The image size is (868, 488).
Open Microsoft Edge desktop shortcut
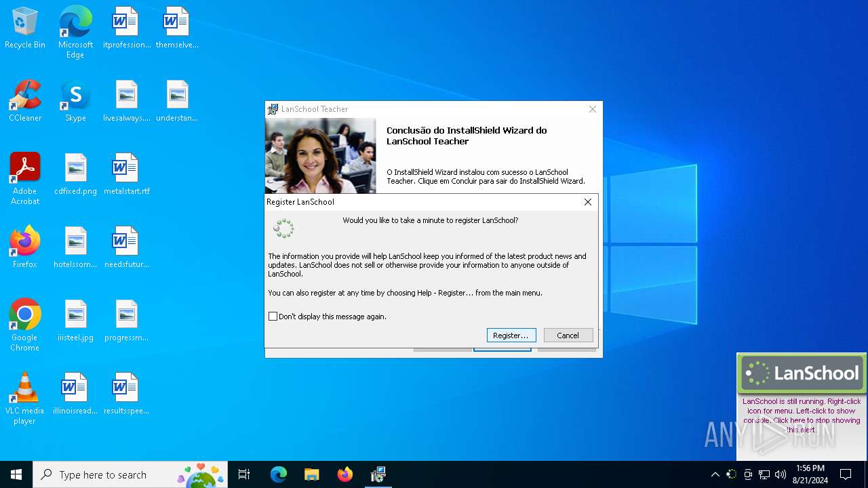pyautogui.click(x=75, y=32)
